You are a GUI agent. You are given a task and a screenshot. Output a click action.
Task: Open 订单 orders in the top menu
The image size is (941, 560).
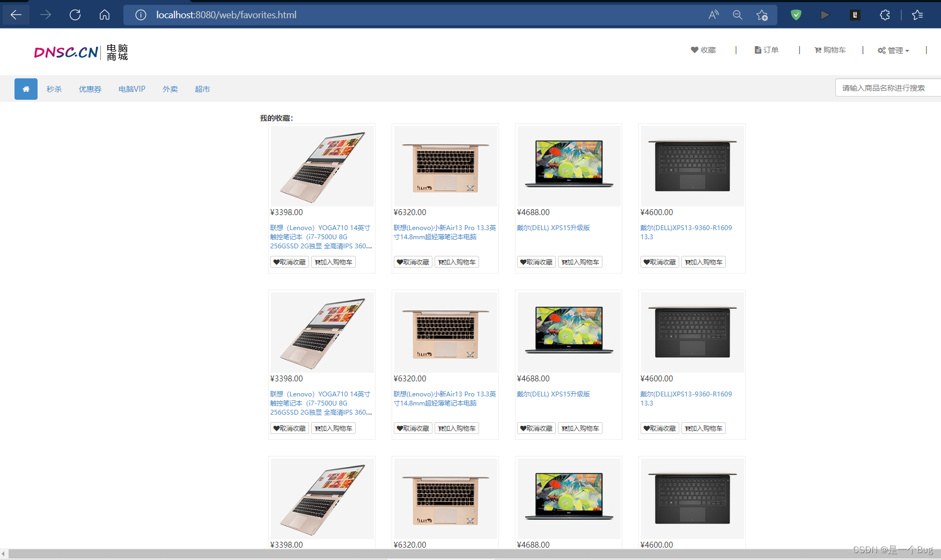pyautogui.click(x=767, y=50)
